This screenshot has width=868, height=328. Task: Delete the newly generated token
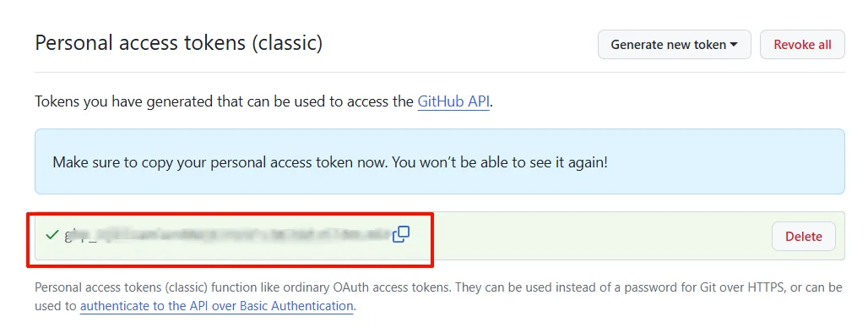(x=804, y=236)
